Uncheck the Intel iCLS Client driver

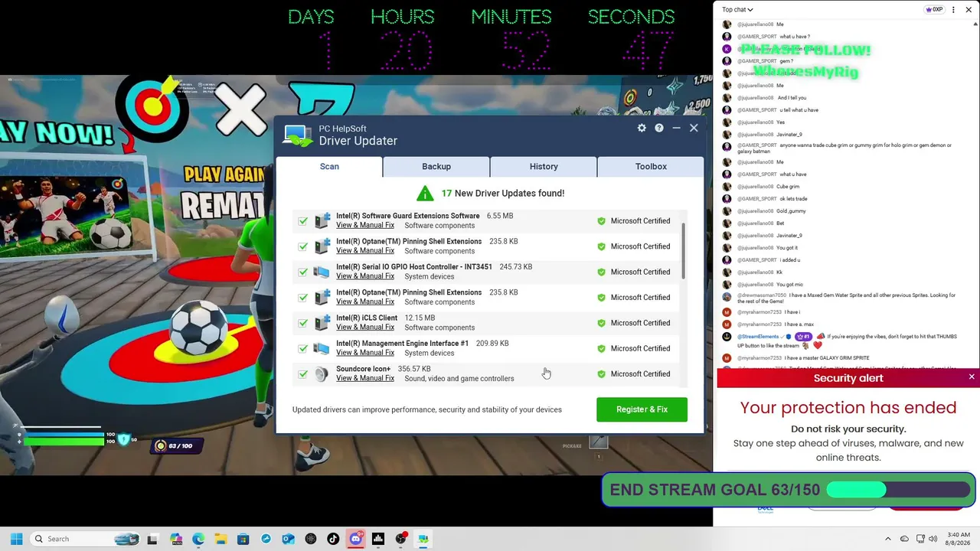pos(303,323)
